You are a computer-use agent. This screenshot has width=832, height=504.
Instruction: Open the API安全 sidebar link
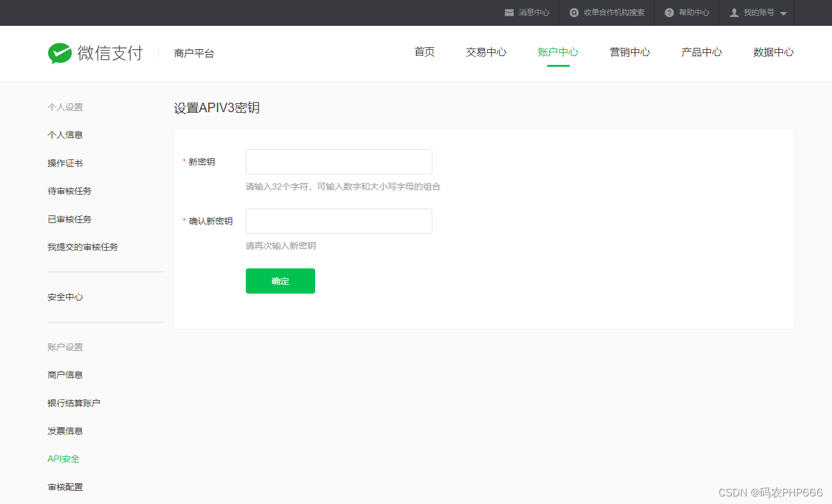(x=63, y=459)
